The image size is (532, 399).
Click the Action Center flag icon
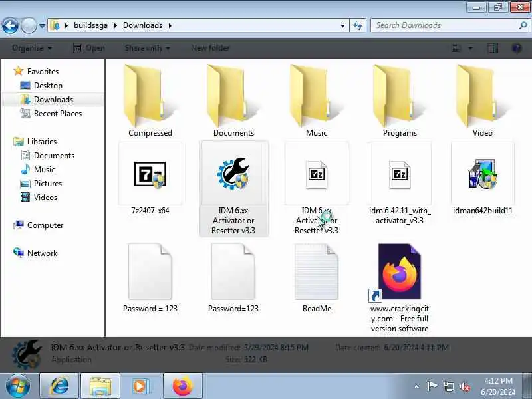(432, 386)
